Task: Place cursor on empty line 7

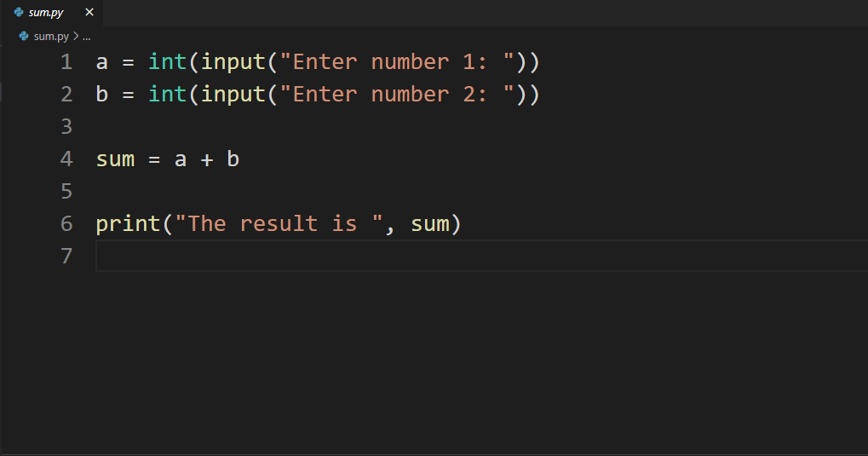Action: coord(481,256)
